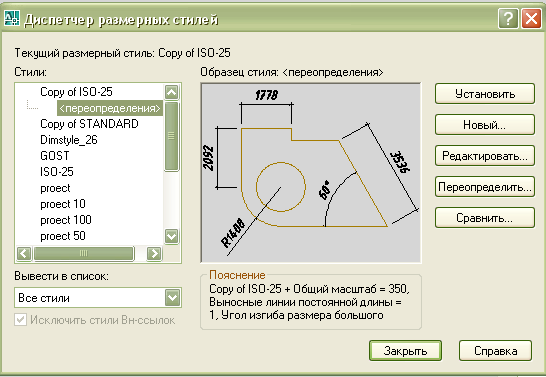The height and width of the screenshot is (377, 546).
Task: Click the horizontal scroll left arrow
Action: [x=24, y=253]
